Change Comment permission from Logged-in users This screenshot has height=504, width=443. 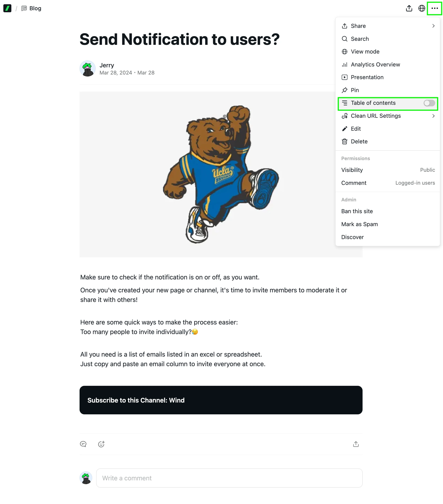(x=415, y=183)
